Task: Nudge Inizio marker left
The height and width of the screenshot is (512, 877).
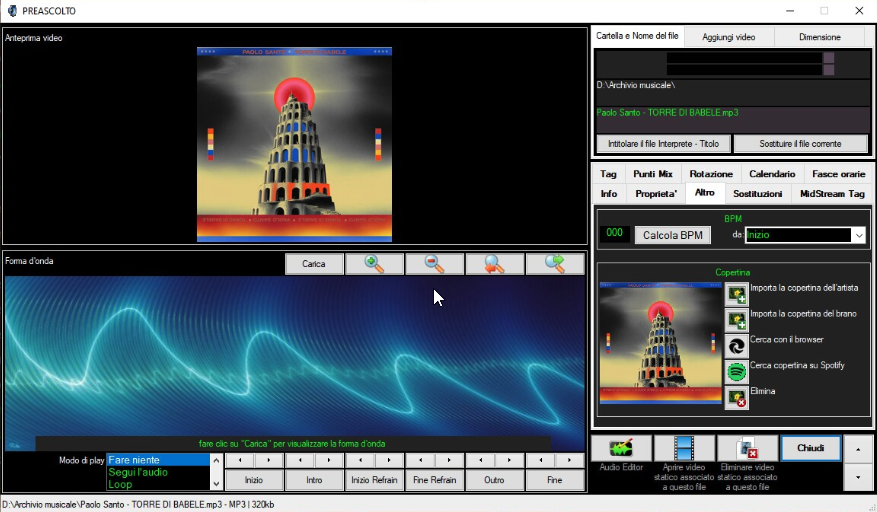Action: 240,460
